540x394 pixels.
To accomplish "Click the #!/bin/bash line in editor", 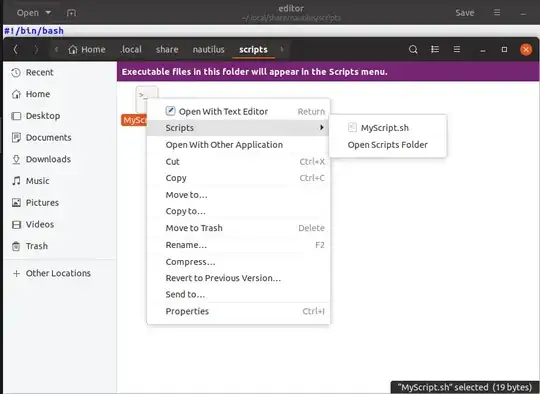I will point(34,31).
